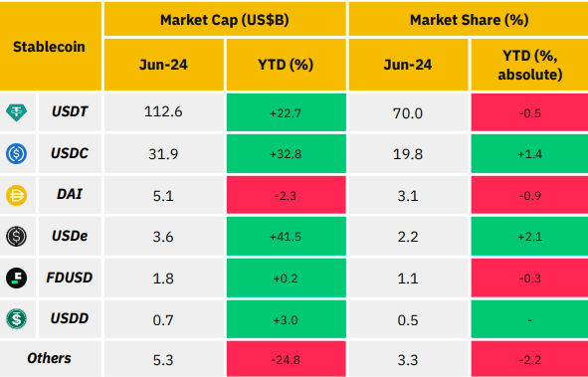Click the USDT Tether logo icon

(x=17, y=112)
